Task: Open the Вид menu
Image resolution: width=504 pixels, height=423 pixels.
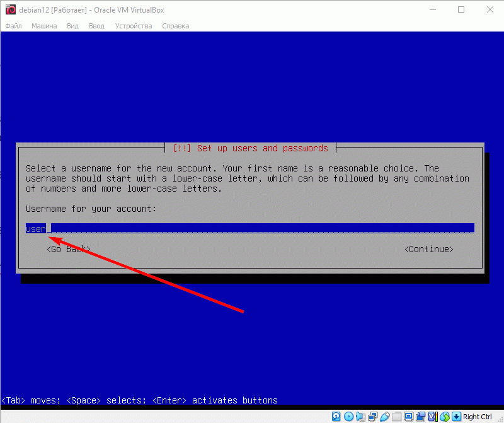Action: [x=72, y=26]
